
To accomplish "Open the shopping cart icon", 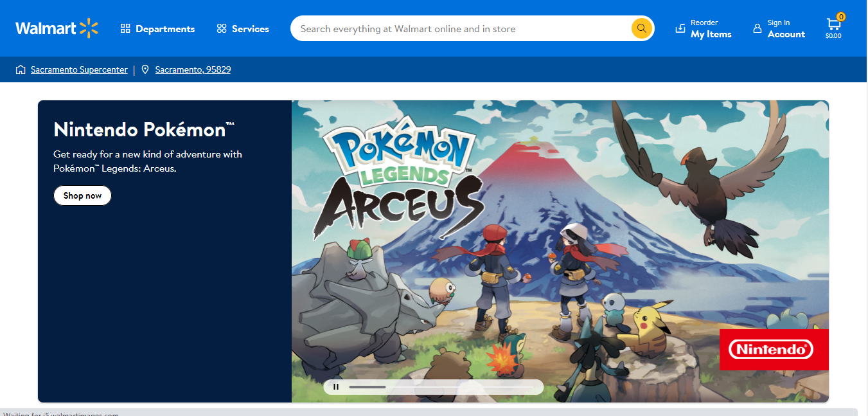I will [833, 24].
